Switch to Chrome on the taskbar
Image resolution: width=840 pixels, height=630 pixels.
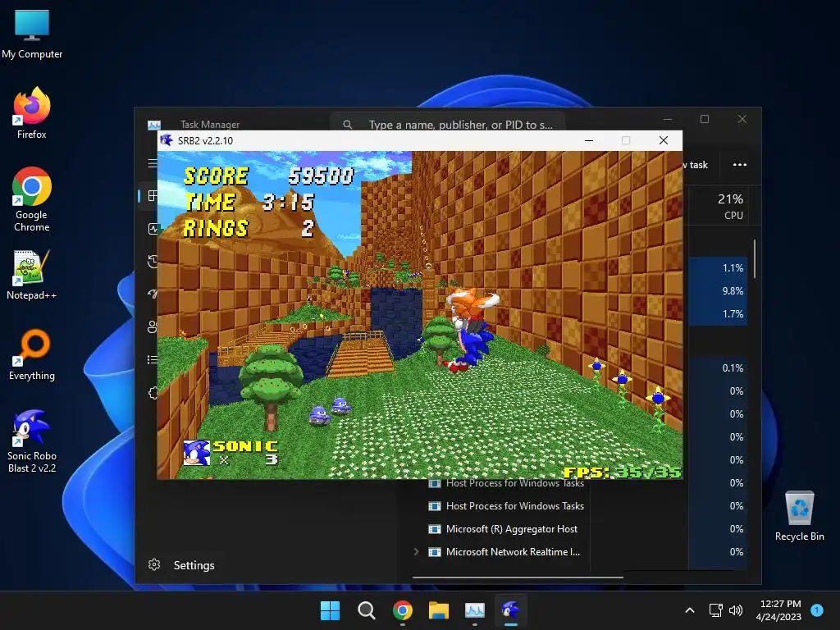pyautogui.click(x=402, y=610)
